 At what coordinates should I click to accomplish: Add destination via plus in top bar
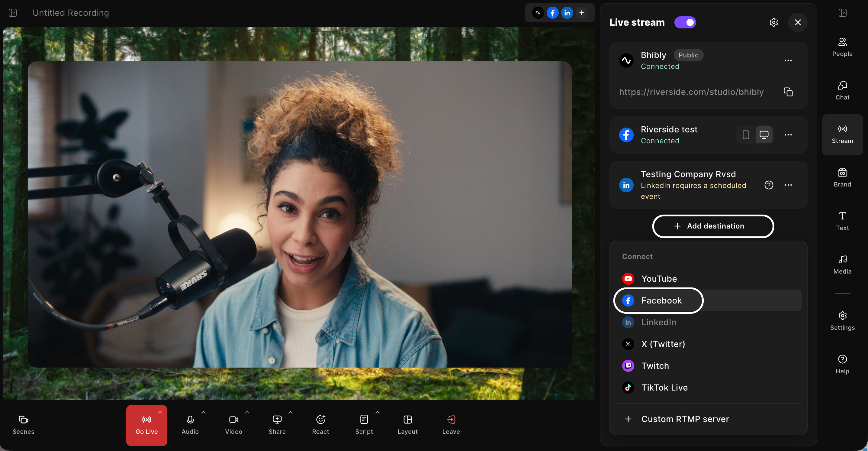point(582,13)
